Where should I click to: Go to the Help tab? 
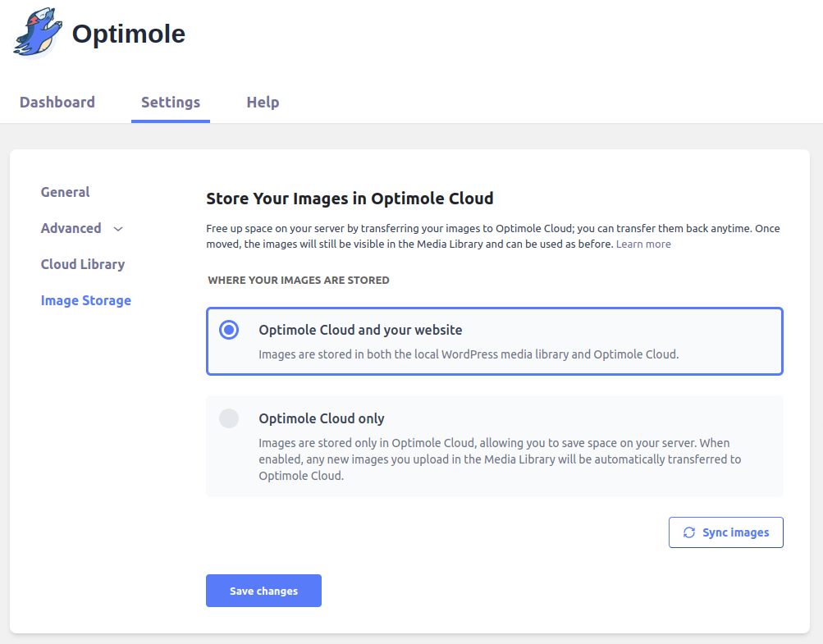click(263, 103)
